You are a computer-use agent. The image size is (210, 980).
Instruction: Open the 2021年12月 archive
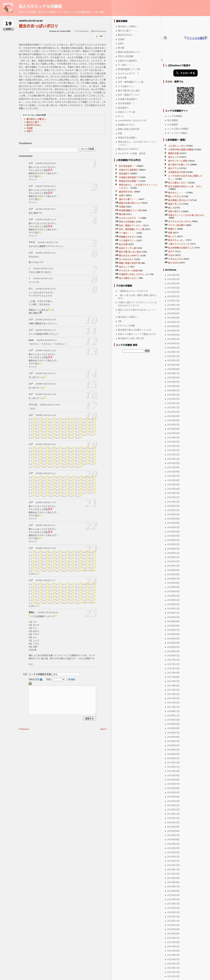pos(173,455)
